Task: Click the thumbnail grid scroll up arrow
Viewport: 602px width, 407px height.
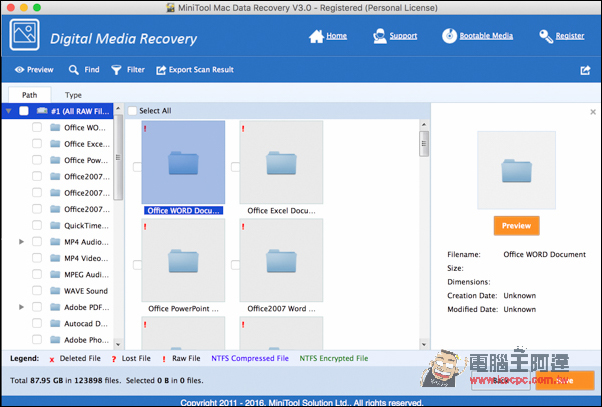Action: click(424, 124)
